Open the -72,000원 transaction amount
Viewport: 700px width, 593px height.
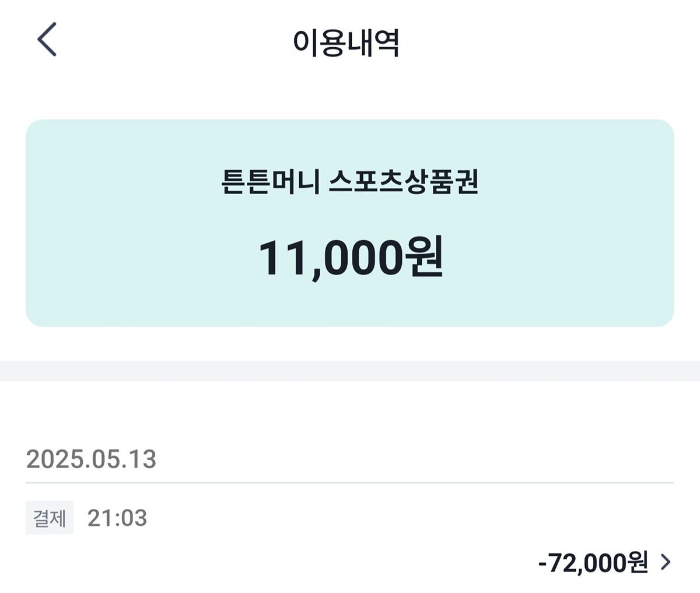[x=592, y=563]
